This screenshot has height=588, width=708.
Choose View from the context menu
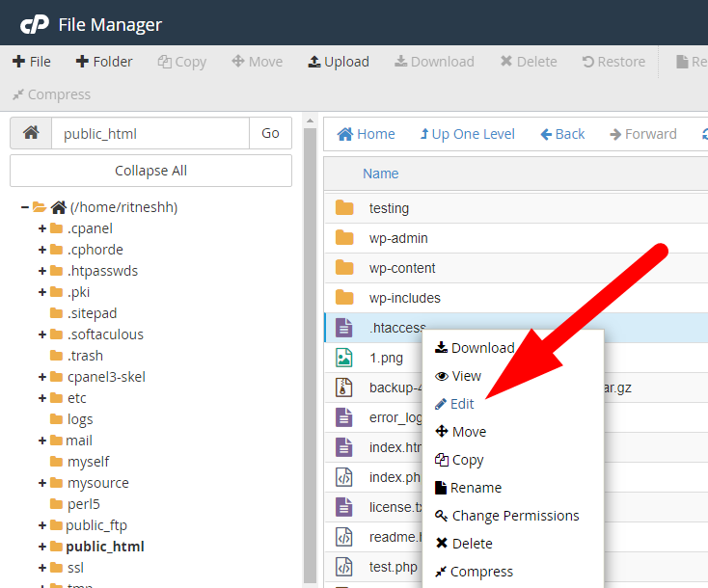click(458, 376)
